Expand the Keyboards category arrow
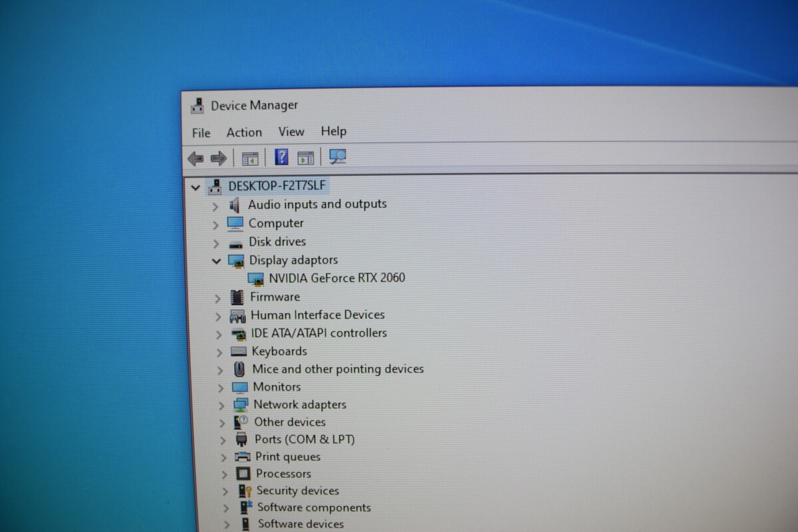 click(219, 352)
